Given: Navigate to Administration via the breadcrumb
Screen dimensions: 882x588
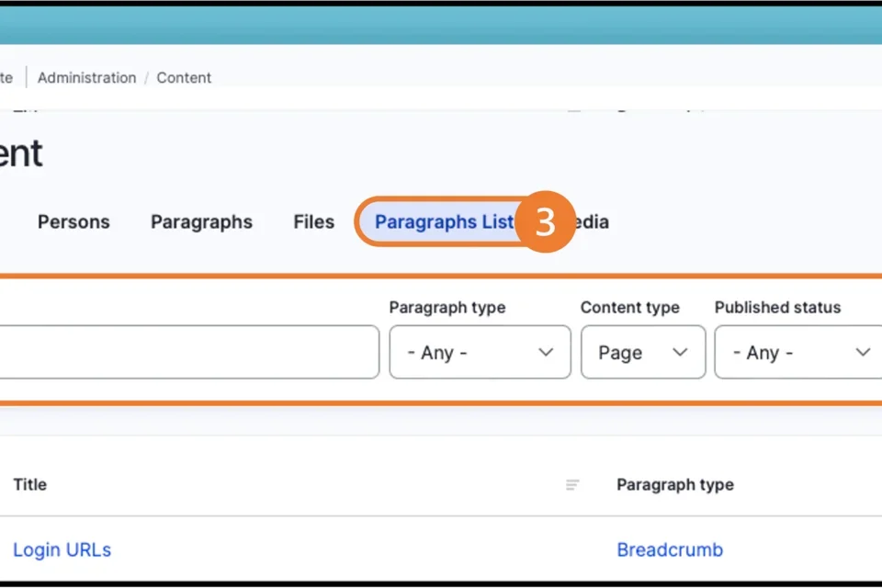Looking at the screenshot, I should click(x=86, y=78).
